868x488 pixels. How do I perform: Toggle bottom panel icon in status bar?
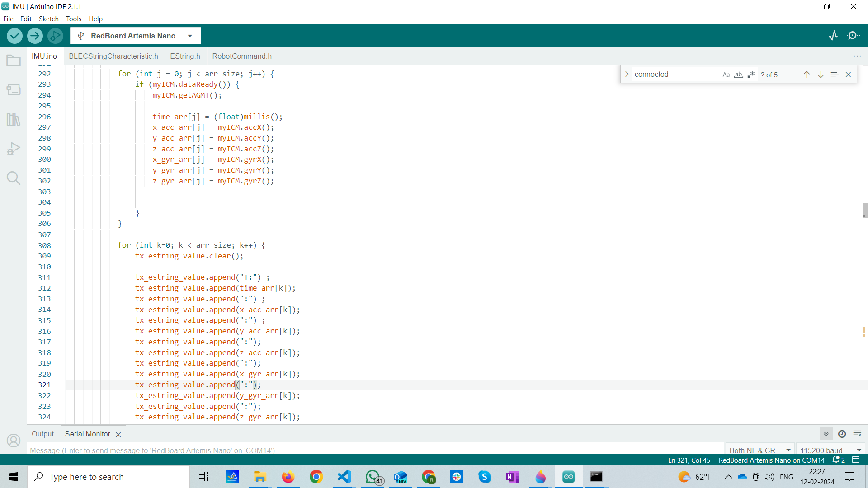click(x=856, y=460)
